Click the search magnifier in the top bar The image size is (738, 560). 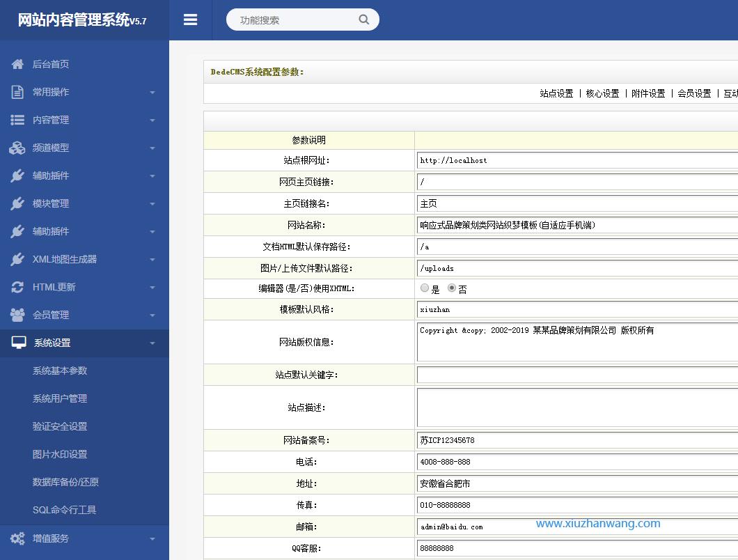pos(363,20)
